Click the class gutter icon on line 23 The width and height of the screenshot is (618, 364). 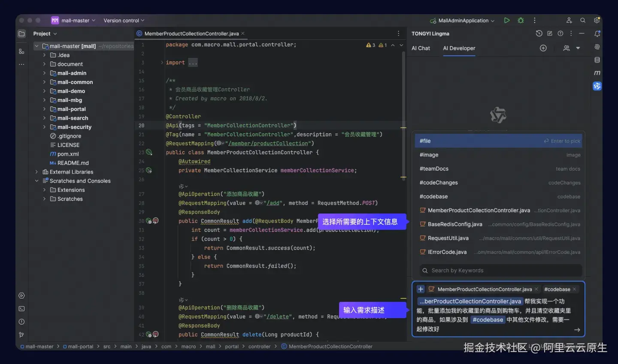pos(149,152)
